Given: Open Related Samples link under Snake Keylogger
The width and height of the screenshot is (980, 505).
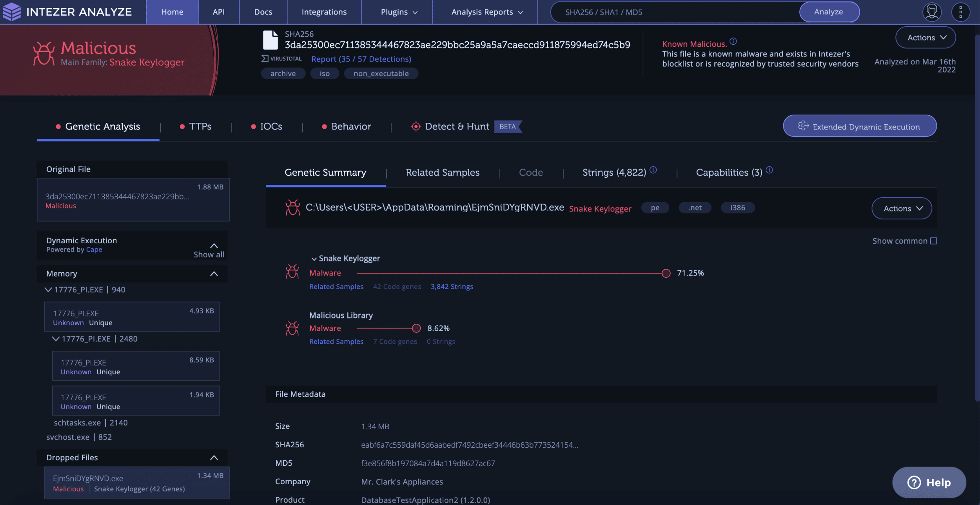Looking at the screenshot, I should 336,286.
